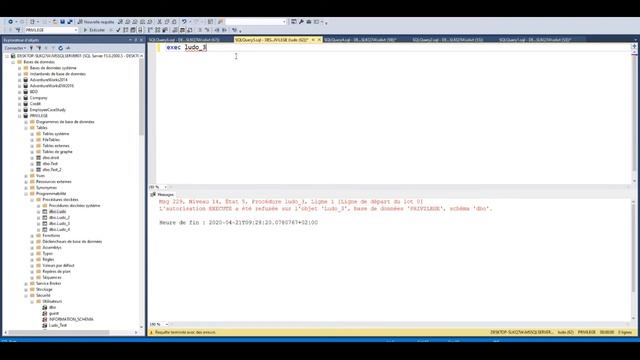The width and height of the screenshot is (640, 360).
Task: Click the wrench Properties icon in toolbar
Action: coord(301,22)
